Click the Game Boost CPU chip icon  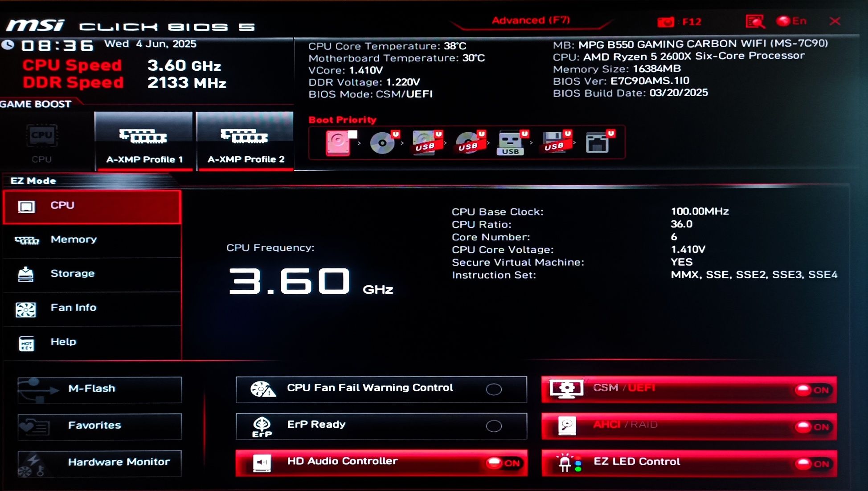coord(42,135)
